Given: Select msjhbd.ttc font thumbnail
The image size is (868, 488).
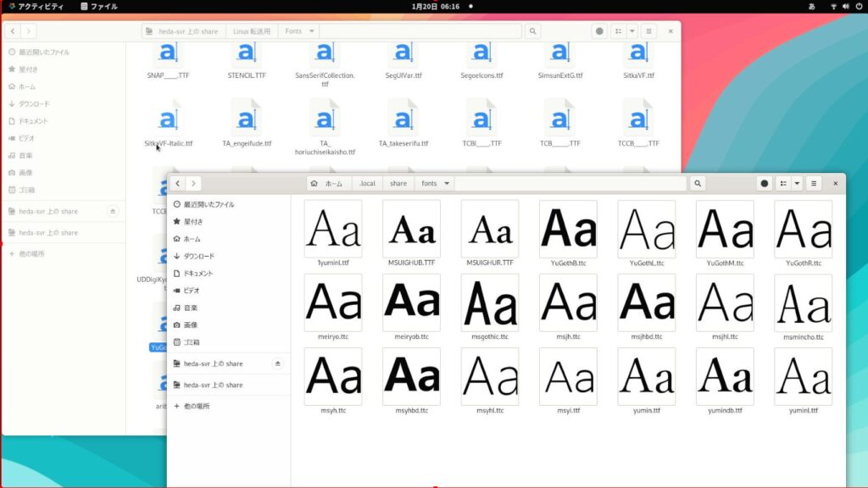Looking at the screenshot, I should (647, 302).
